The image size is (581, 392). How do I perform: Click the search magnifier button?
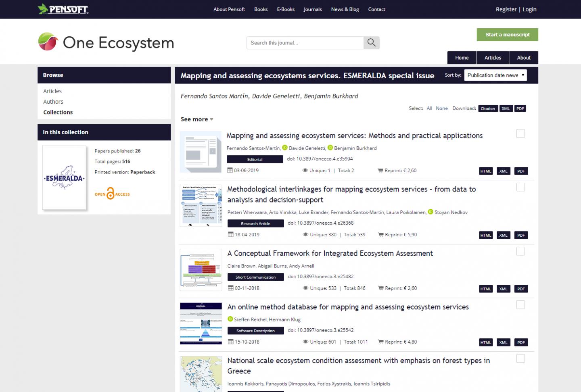click(371, 43)
